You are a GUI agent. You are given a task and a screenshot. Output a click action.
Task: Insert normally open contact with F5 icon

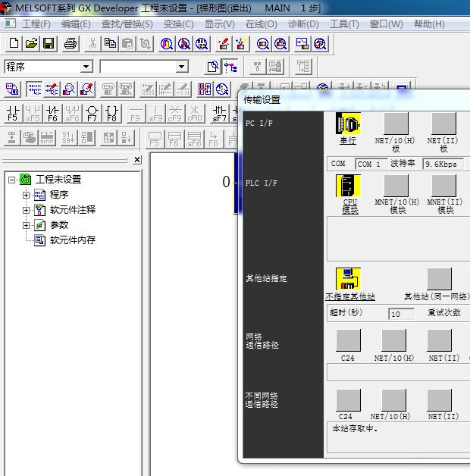tap(13, 114)
